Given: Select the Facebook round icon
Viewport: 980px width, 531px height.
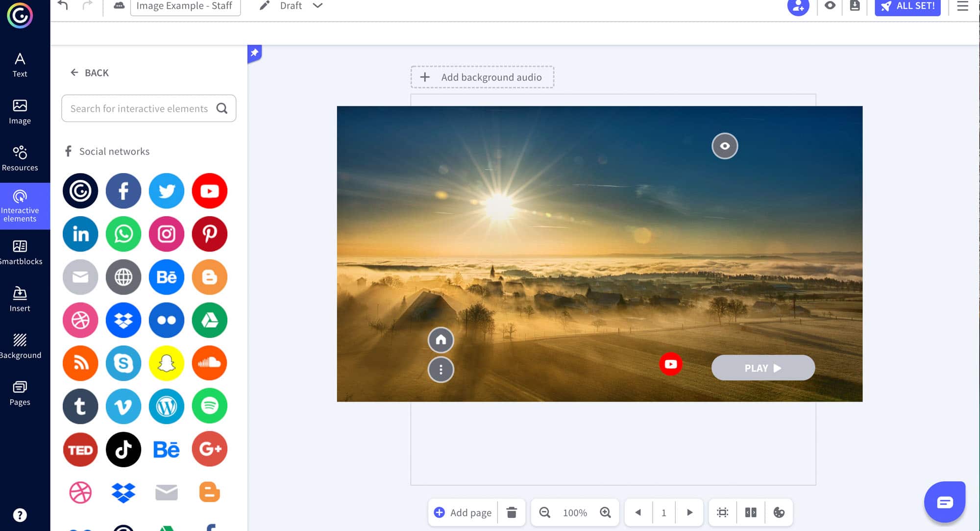Looking at the screenshot, I should [123, 191].
